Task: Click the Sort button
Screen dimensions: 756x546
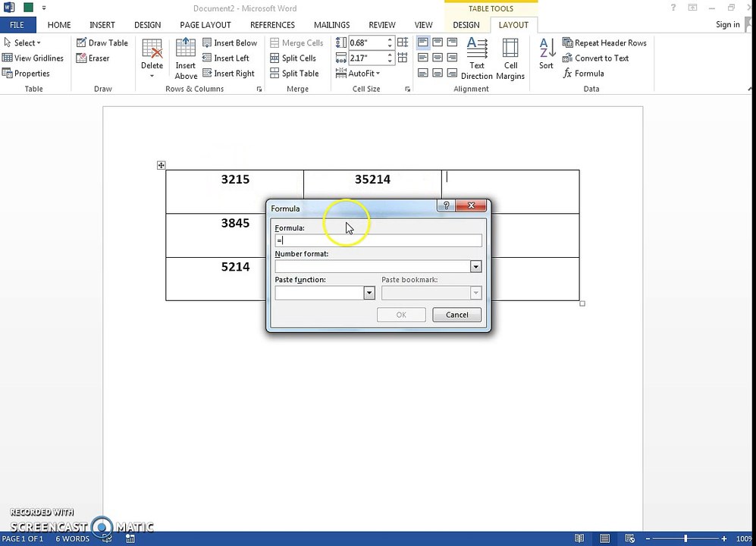Action: pyautogui.click(x=547, y=54)
